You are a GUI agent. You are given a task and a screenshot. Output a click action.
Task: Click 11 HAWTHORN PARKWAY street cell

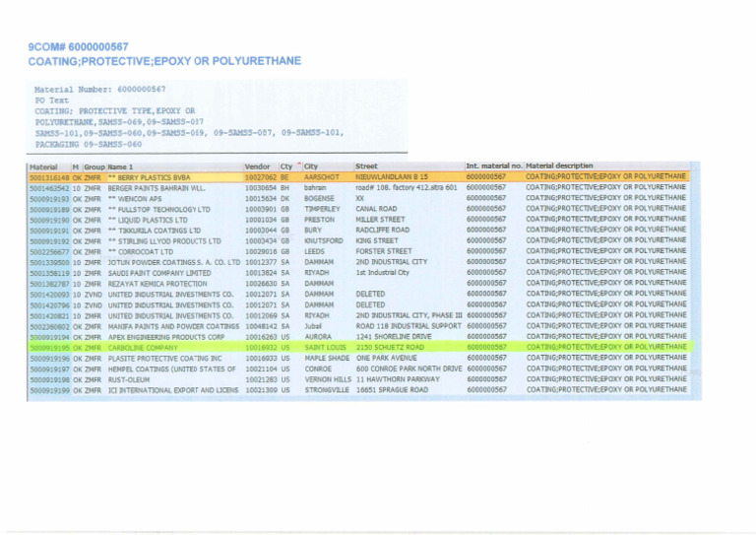(x=398, y=379)
